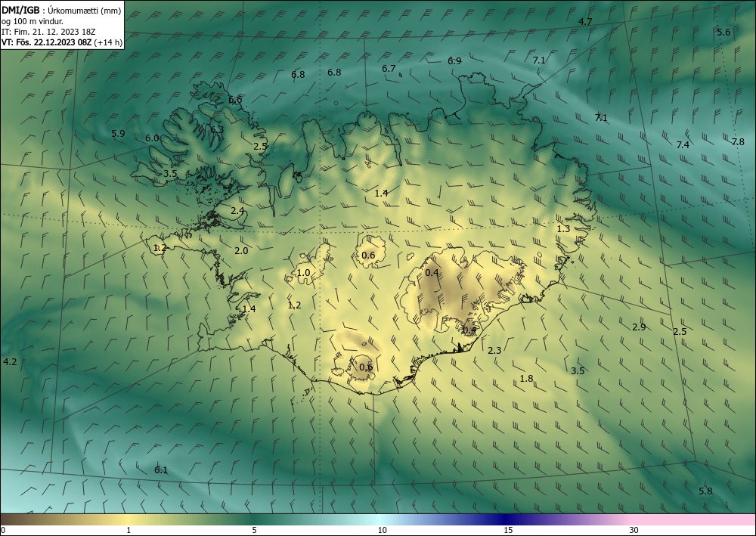Click the '10' label on the color scale

(383, 530)
